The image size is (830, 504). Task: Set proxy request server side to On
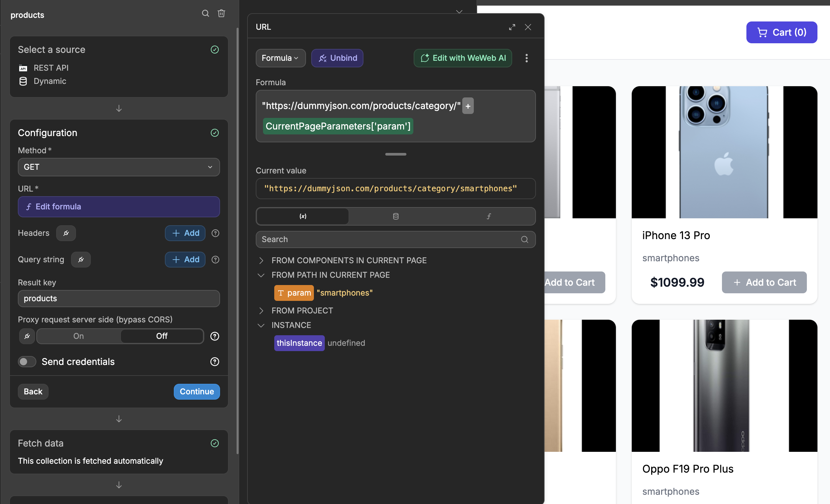pos(78,336)
